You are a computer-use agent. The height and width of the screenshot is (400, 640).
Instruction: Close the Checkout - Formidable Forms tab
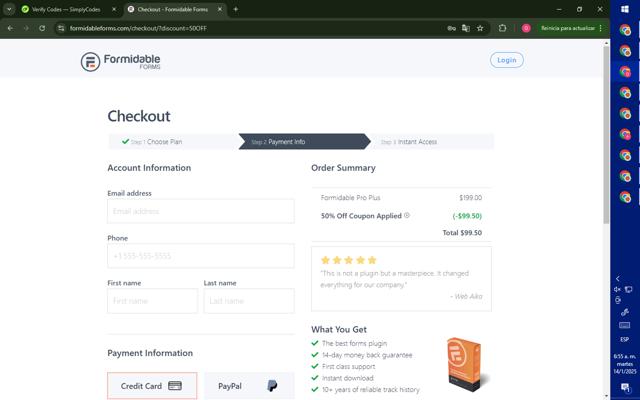pos(220,9)
